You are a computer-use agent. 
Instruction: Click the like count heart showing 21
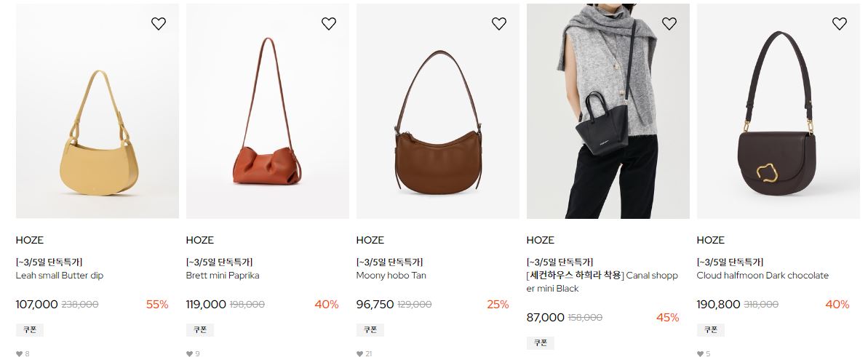[x=360, y=353]
